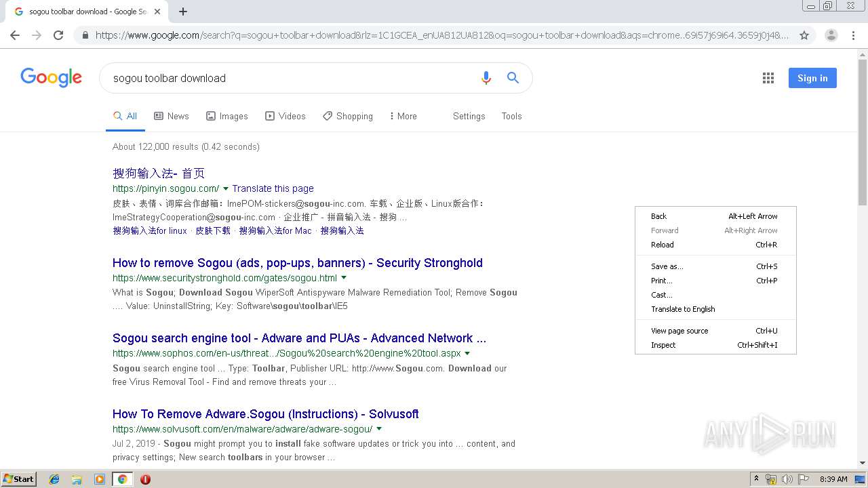Viewport: 868px width, 488px height.
Task: Open Google apps grid icon
Action: click(x=768, y=78)
